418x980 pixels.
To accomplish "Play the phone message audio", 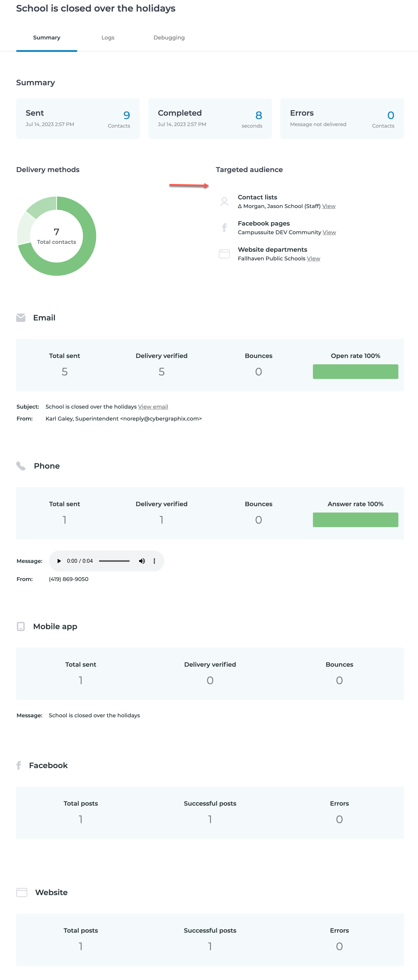I will point(59,561).
